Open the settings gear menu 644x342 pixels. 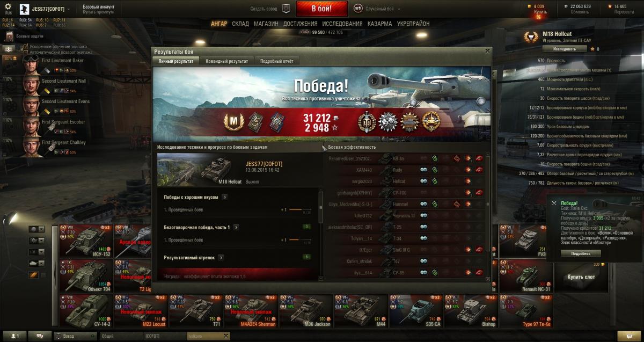(x=8, y=6)
